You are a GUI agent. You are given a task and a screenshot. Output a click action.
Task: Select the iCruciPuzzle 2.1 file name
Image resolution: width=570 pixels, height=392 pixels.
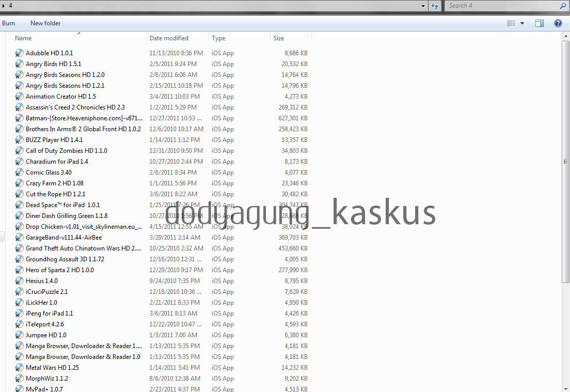click(47, 292)
